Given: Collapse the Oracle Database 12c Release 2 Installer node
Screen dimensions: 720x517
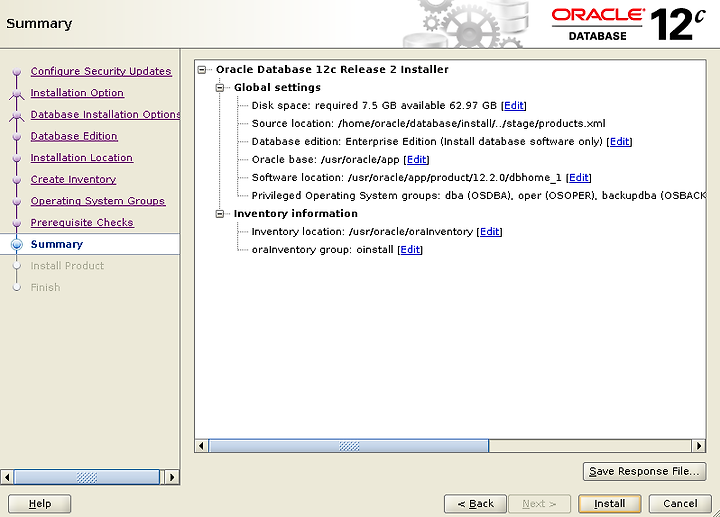Looking at the screenshot, I should 202,70.
